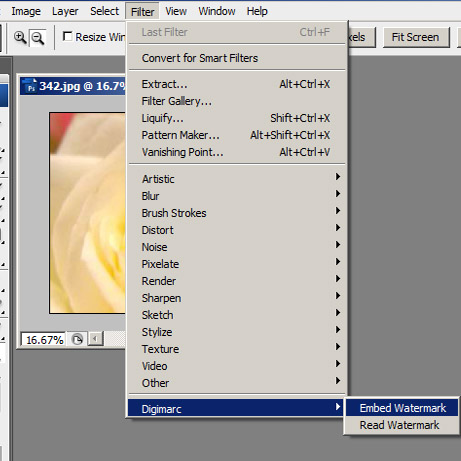Screen dimensions: 461x461
Task: Click the Fit Screen button
Action: click(415, 37)
